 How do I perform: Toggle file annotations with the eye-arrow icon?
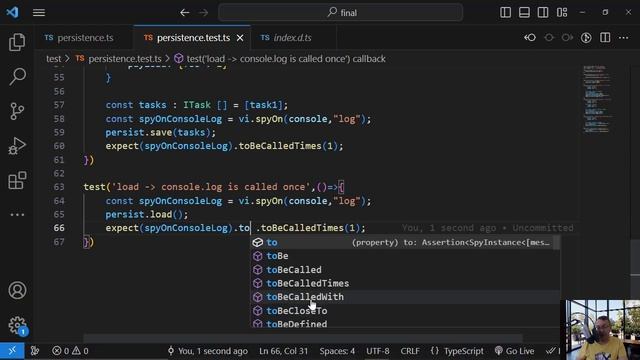(530, 38)
